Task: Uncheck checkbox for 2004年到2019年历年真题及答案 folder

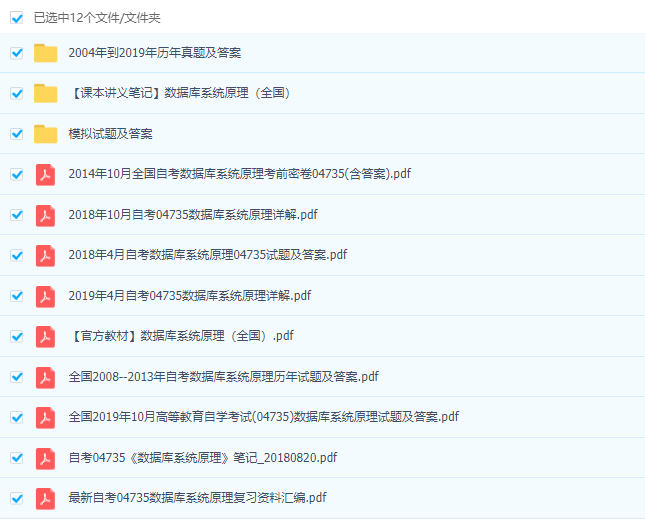Action: point(16,53)
